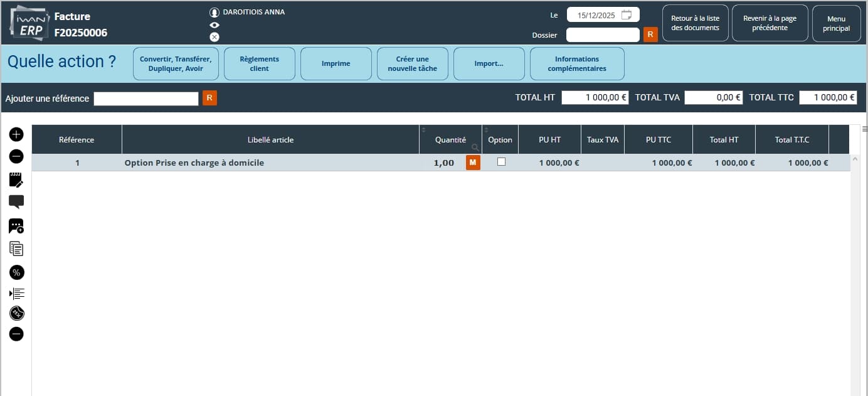The height and width of the screenshot is (396, 868).
Task: Click the Taux TVA column header
Action: click(x=603, y=139)
